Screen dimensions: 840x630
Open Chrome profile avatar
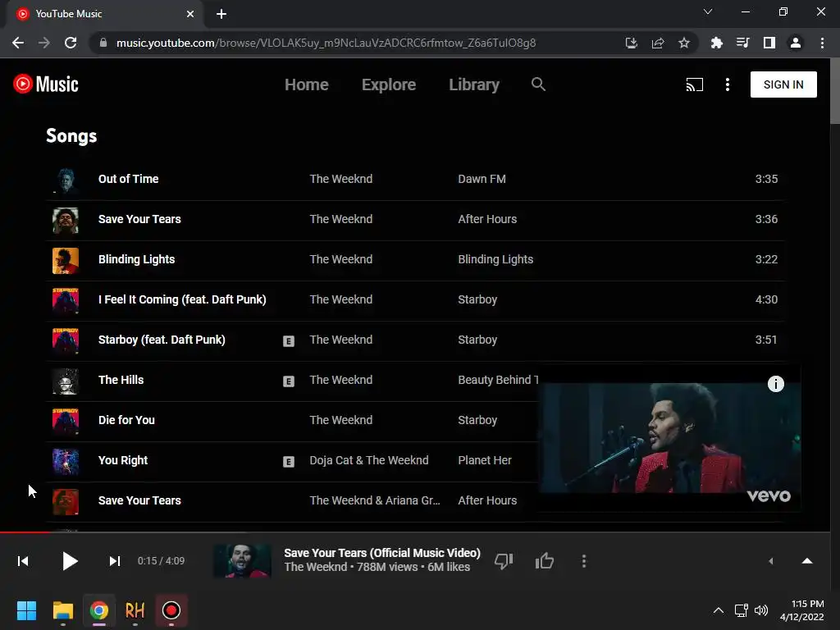(796, 43)
